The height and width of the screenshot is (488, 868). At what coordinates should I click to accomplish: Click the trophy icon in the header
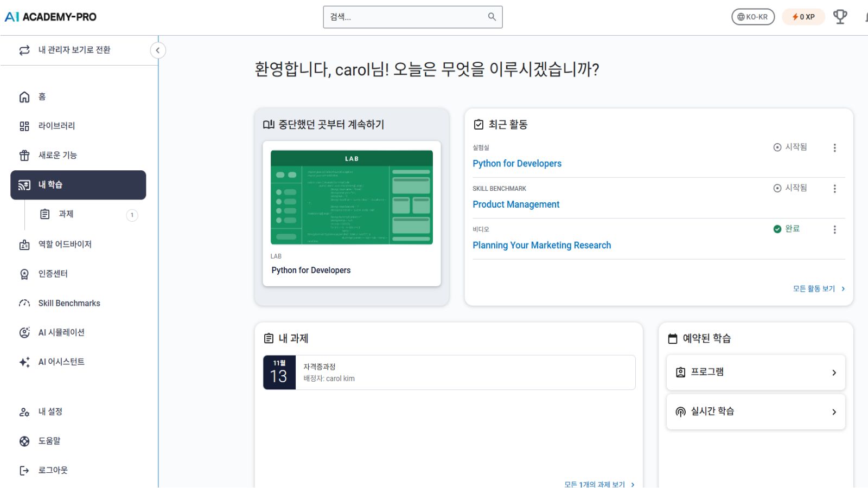tap(840, 16)
